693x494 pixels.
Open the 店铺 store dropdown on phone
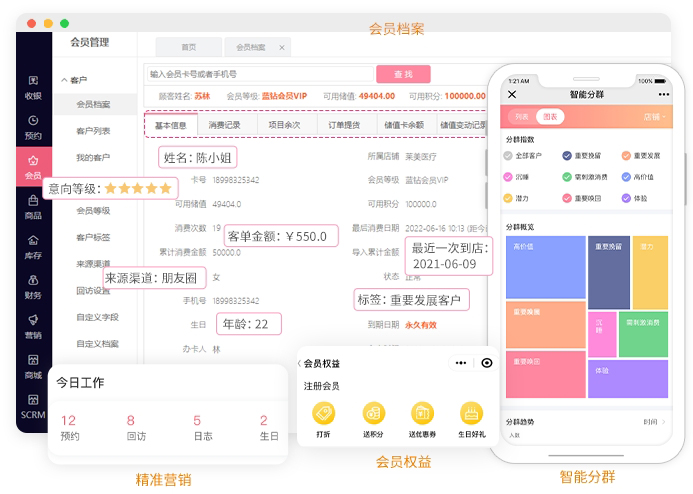pos(655,117)
